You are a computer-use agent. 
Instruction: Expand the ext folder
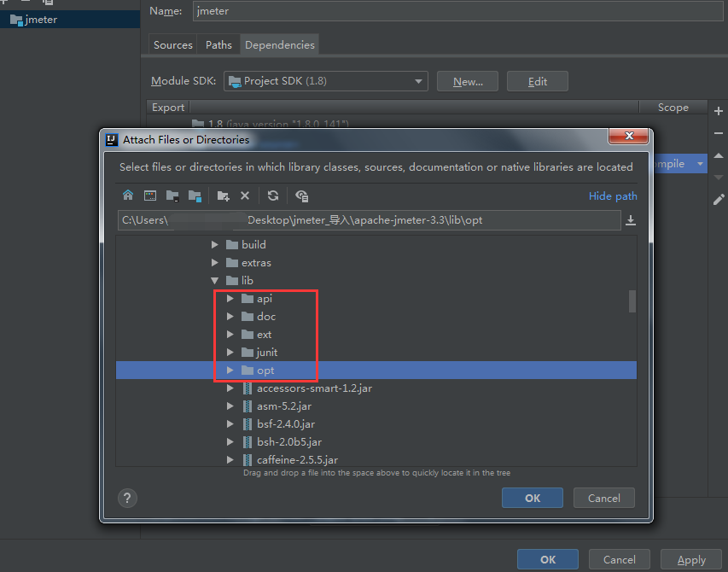pos(230,335)
